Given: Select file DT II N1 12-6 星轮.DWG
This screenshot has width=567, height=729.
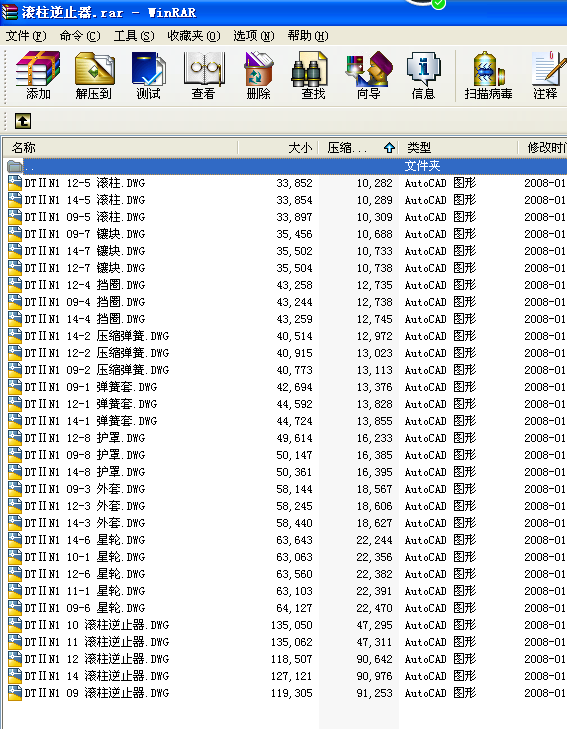Looking at the screenshot, I should (85, 574).
